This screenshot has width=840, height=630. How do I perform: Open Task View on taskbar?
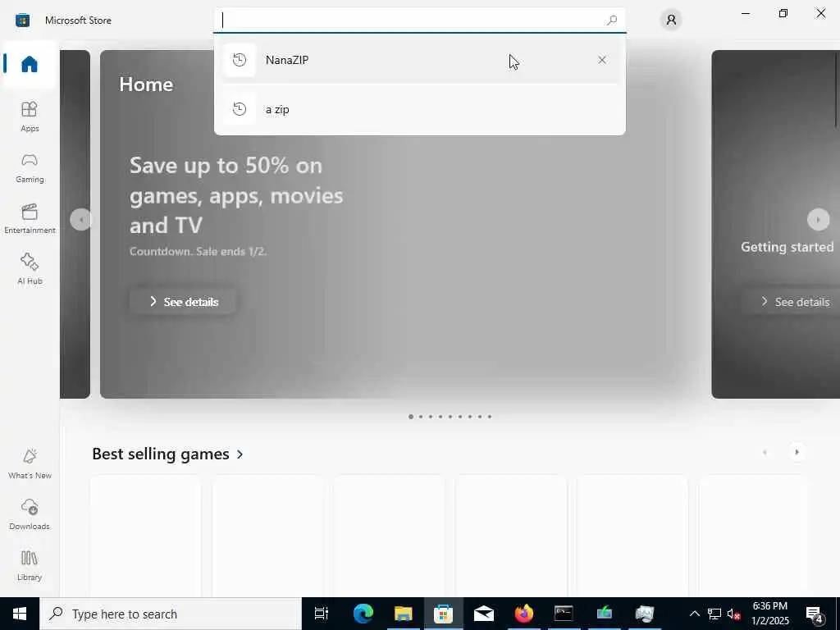pos(322,614)
